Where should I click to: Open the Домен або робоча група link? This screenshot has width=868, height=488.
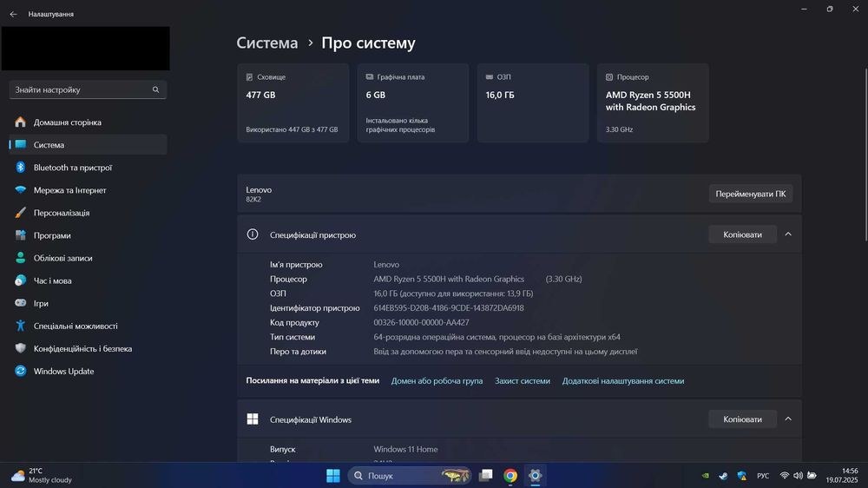[x=437, y=380]
